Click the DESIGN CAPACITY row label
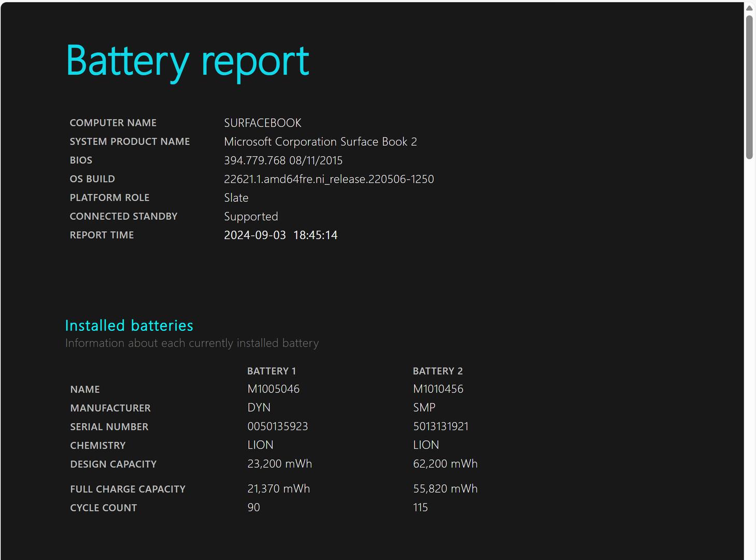 tap(113, 464)
